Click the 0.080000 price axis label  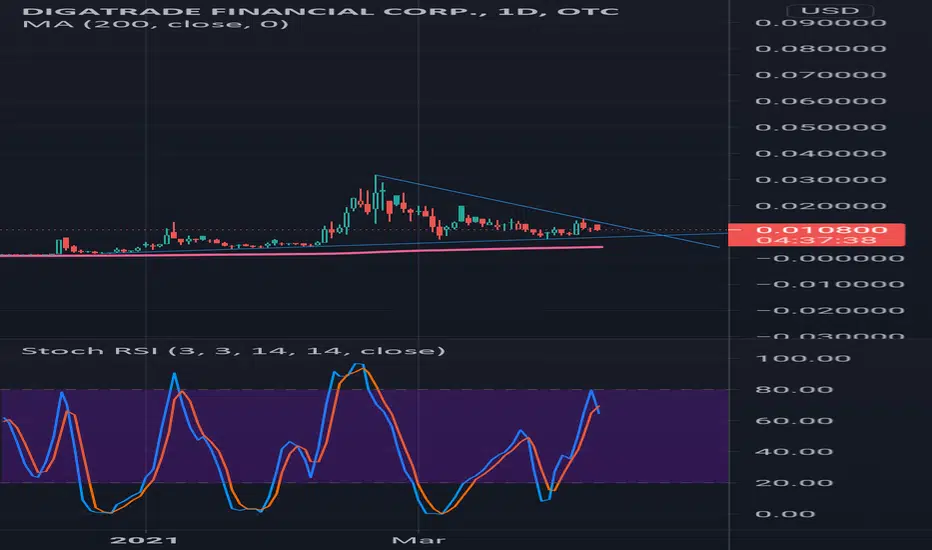pyautogui.click(x=821, y=49)
